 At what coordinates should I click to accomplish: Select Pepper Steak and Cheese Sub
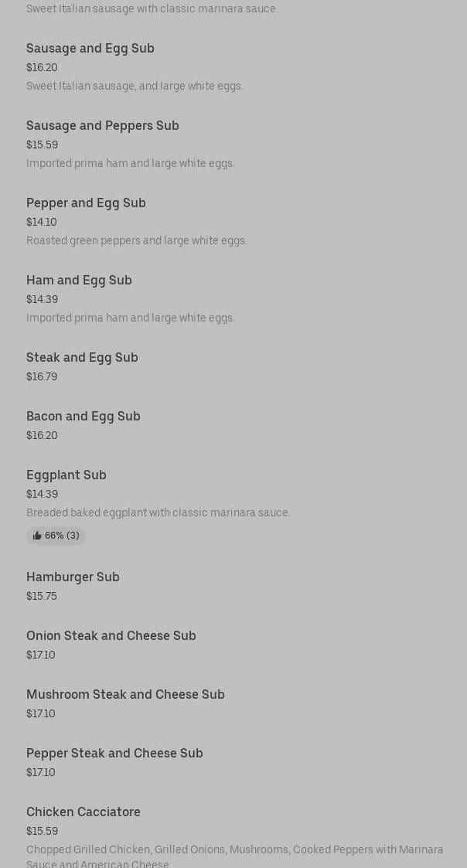pos(114,754)
